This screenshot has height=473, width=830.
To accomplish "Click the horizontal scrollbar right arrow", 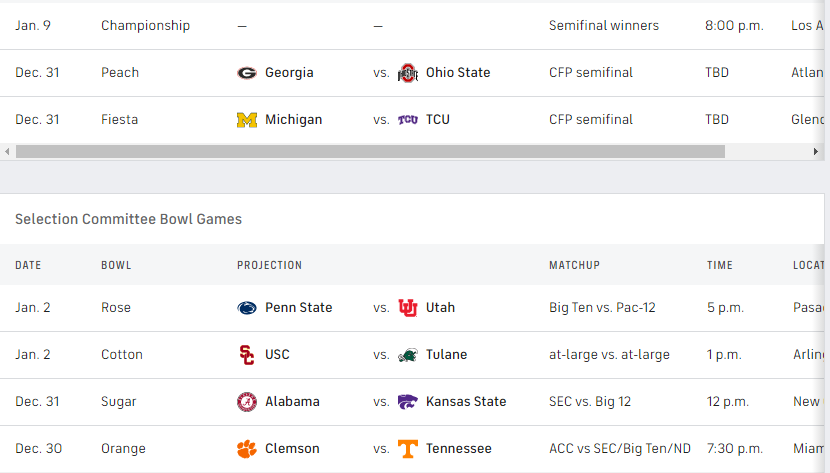I will pyautogui.click(x=816, y=152).
